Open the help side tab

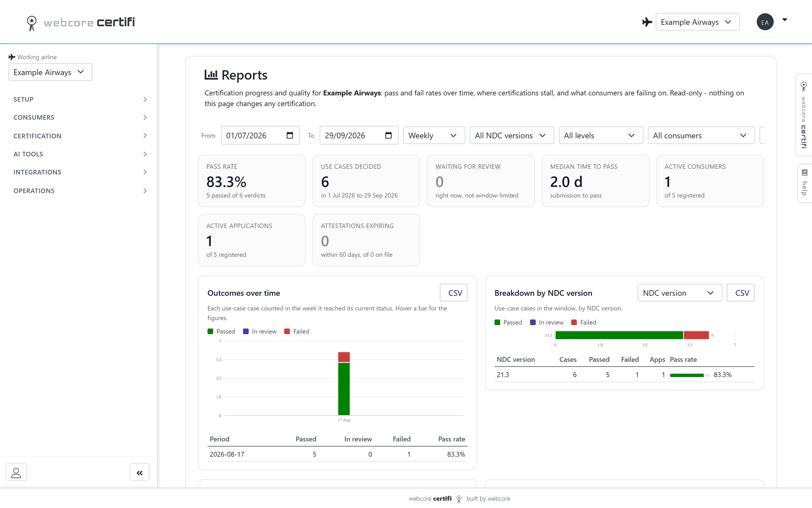pyautogui.click(x=804, y=183)
